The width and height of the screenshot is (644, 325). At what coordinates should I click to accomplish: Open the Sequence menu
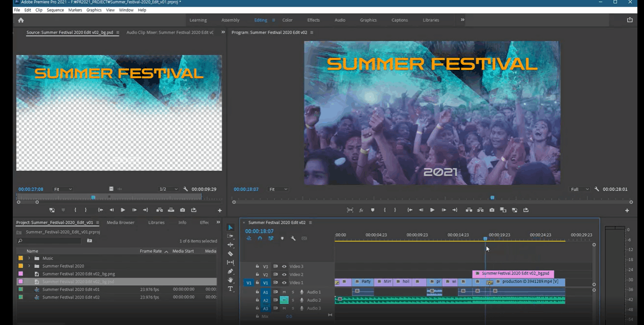tap(55, 10)
